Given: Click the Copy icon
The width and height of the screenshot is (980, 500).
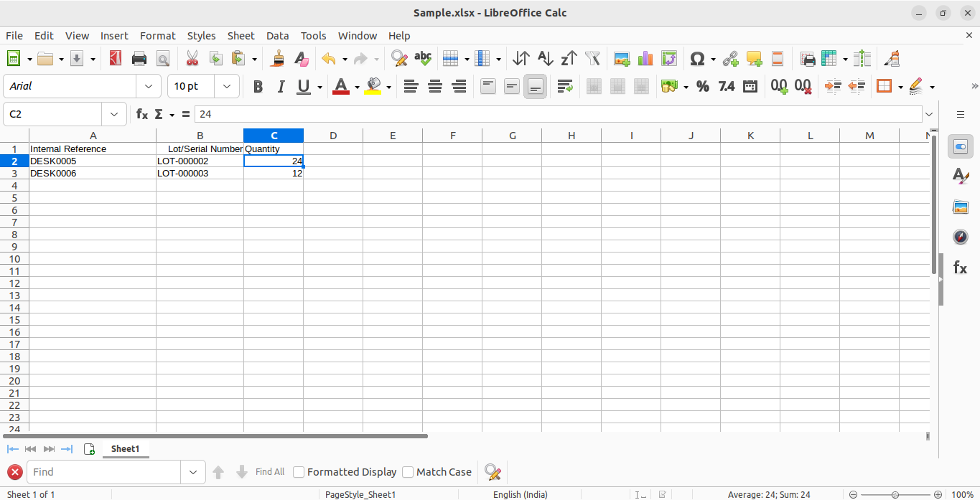Looking at the screenshot, I should [x=215, y=59].
